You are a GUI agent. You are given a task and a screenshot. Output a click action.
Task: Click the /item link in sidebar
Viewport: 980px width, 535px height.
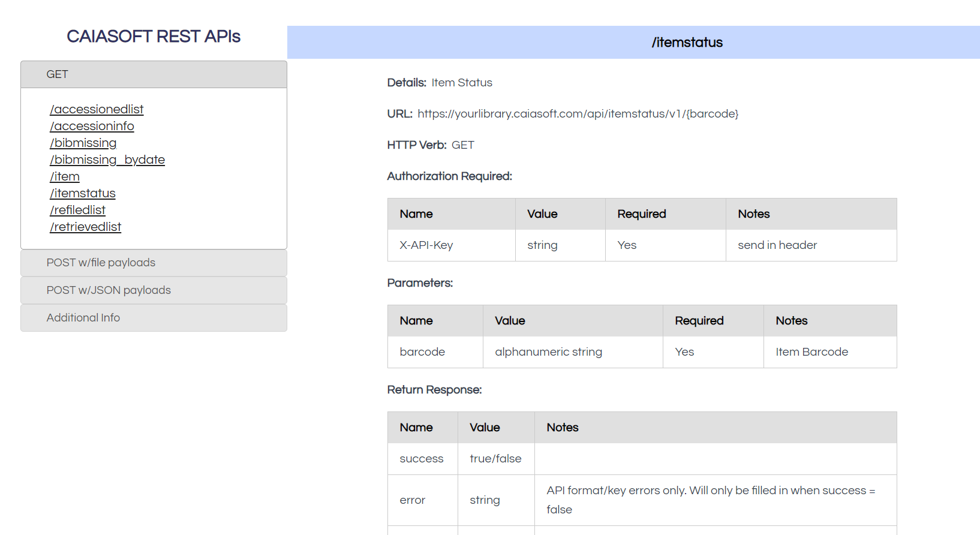[65, 176]
